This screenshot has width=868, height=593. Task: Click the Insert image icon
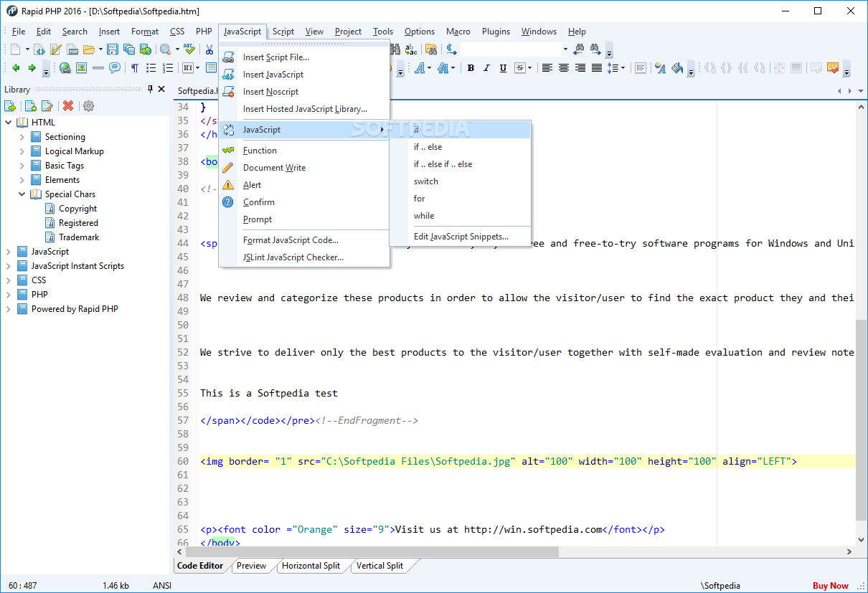[82, 68]
